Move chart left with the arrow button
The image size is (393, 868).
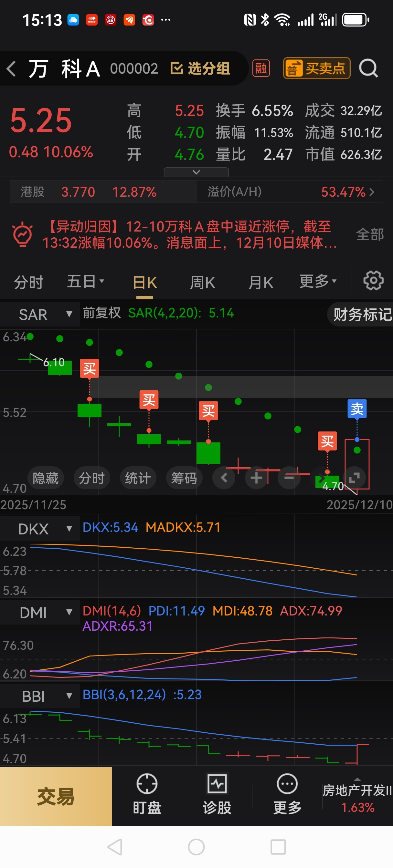(x=224, y=478)
